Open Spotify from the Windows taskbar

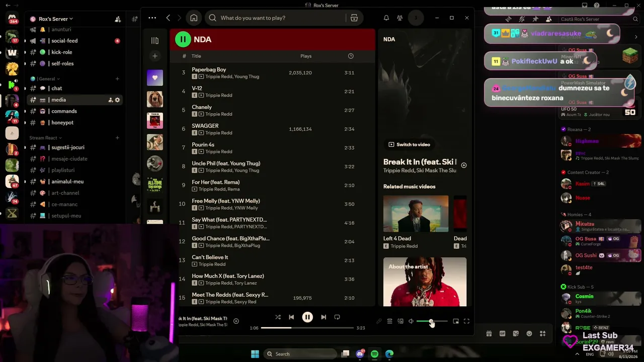[374, 354]
